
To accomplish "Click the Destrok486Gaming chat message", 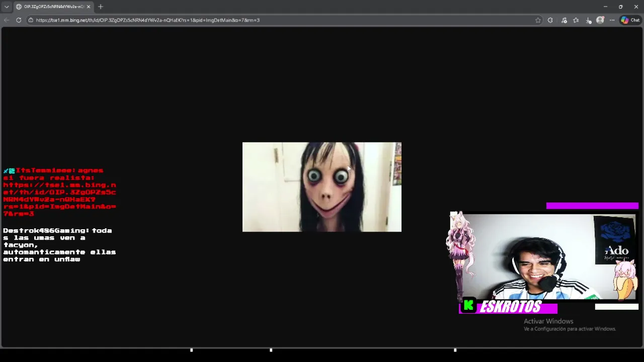I will tap(59, 245).
